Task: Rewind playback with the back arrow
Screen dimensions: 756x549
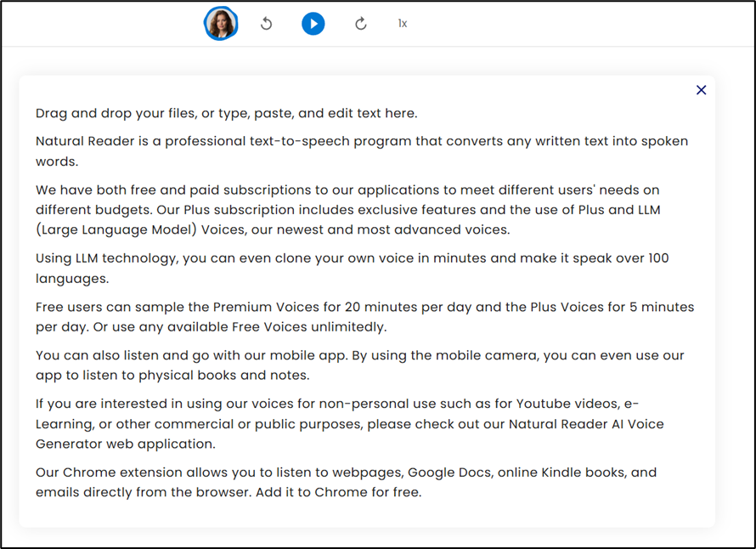Action: (266, 23)
